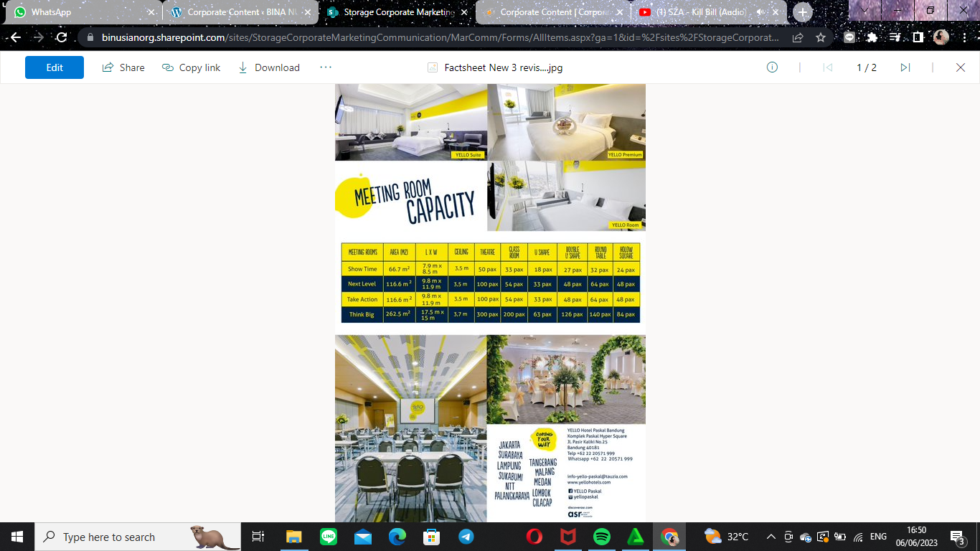The width and height of the screenshot is (980, 551).
Task: Launch LINE app from taskbar
Action: point(329,537)
